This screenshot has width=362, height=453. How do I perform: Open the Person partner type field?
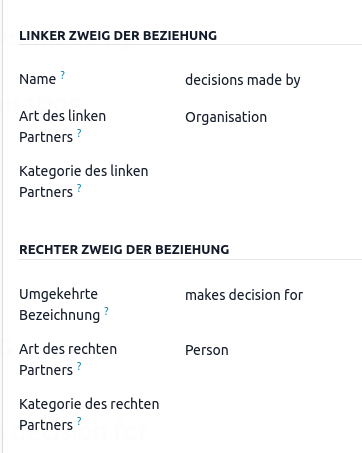pyautogui.click(x=207, y=350)
